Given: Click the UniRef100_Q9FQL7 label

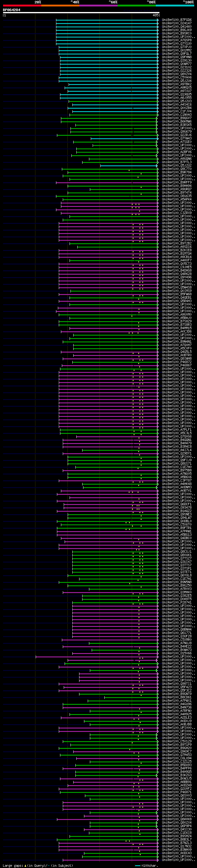Looking at the screenshot, I should [x=176, y=54].
